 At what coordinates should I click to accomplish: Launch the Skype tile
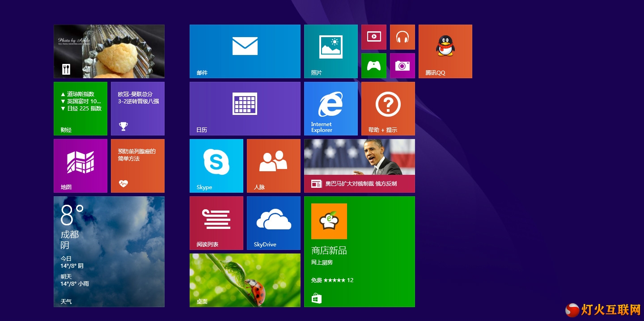tap(216, 166)
